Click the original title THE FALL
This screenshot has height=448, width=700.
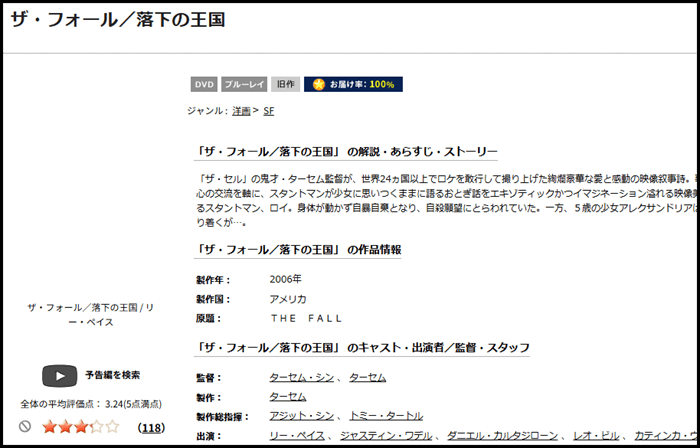tap(306, 319)
